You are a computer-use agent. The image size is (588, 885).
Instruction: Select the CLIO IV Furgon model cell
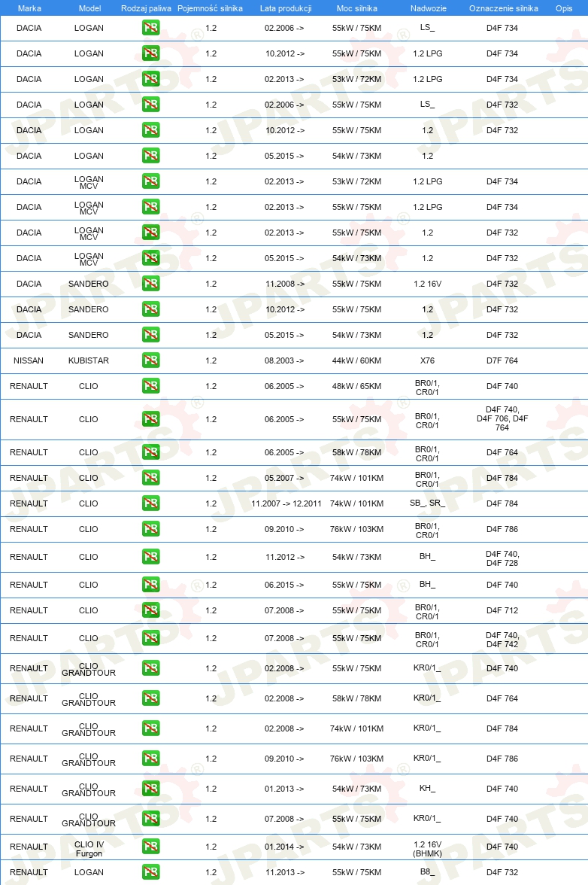(x=89, y=849)
